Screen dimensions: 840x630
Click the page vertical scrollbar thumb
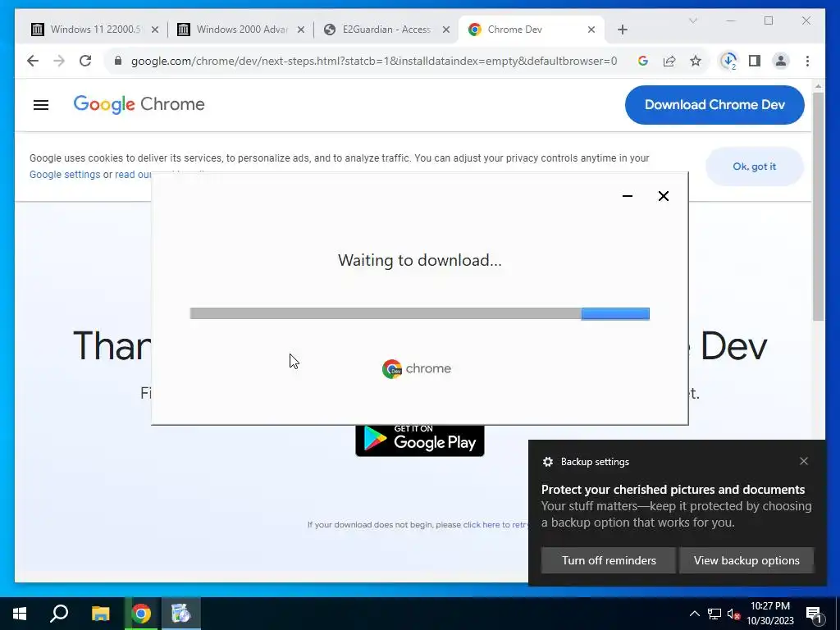tap(818, 206)
